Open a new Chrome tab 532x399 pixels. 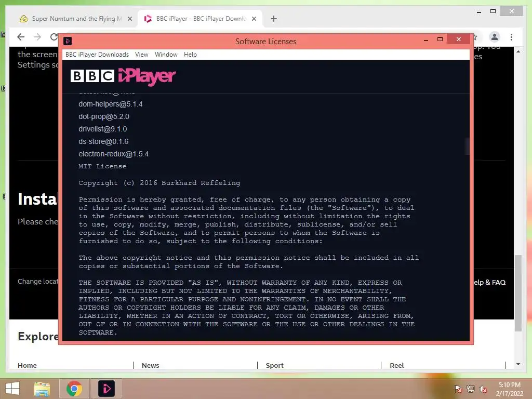pos(274,19)
